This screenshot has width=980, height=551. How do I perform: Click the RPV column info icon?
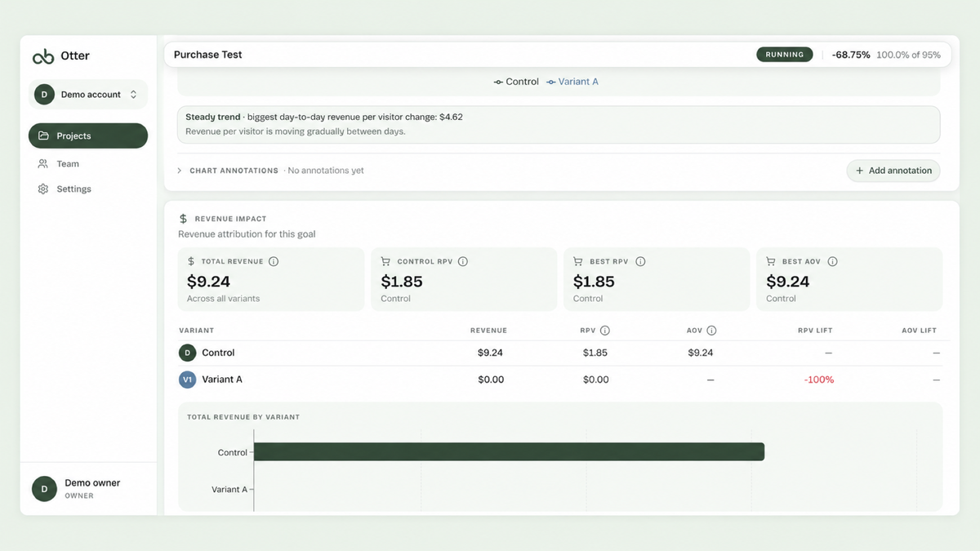(605, 331)
